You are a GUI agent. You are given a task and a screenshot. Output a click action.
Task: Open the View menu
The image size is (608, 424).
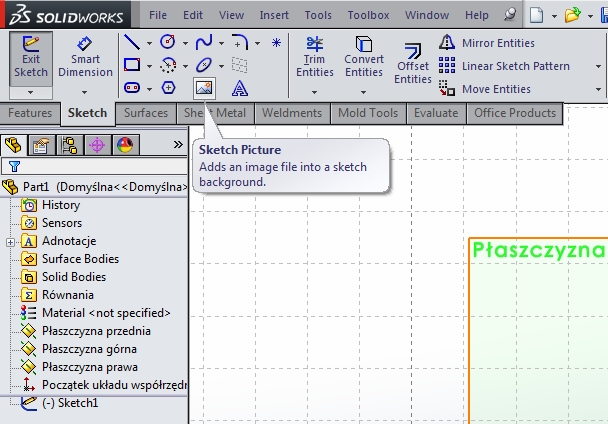231,15
